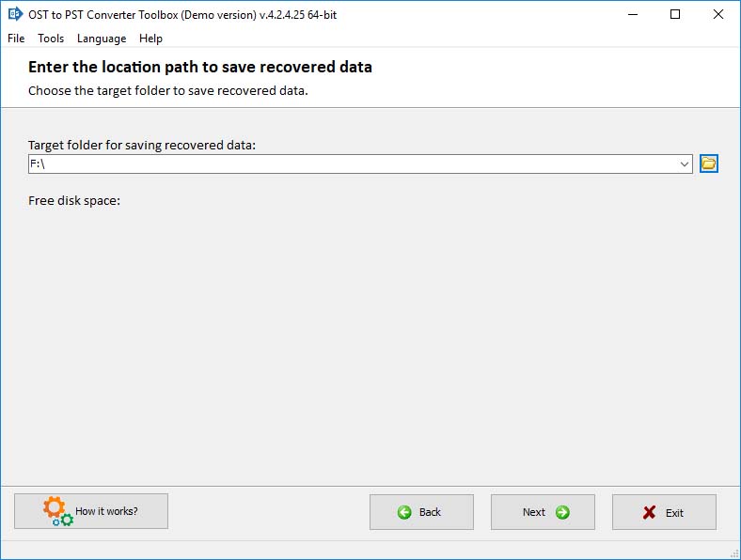Screen dimensions: 741x560
Task: Click the 'Free disk space:' label
Action: [74, 201]
